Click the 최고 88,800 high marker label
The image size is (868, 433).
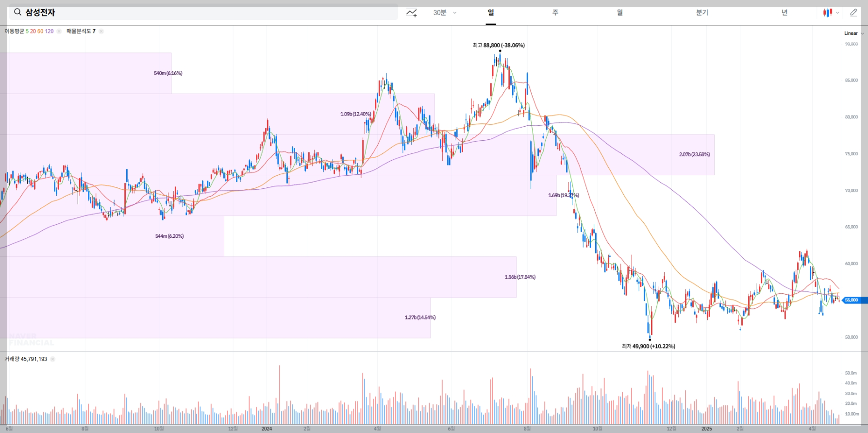click(x=499, y=45)
